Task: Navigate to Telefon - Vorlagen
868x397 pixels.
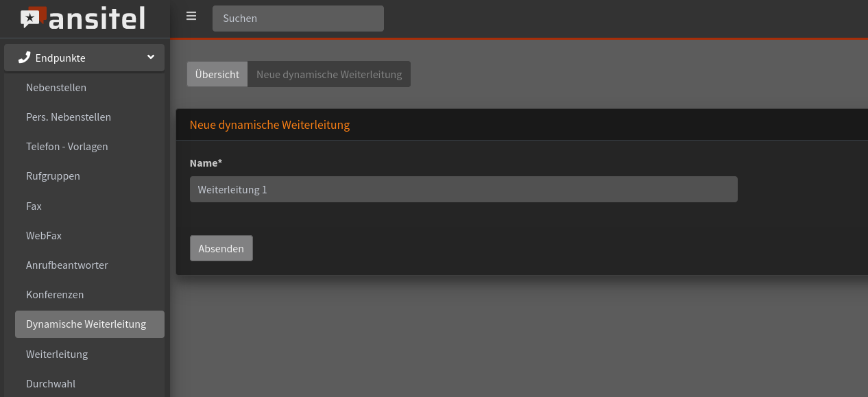Action: pyautogui.click(x=67, y=146)
